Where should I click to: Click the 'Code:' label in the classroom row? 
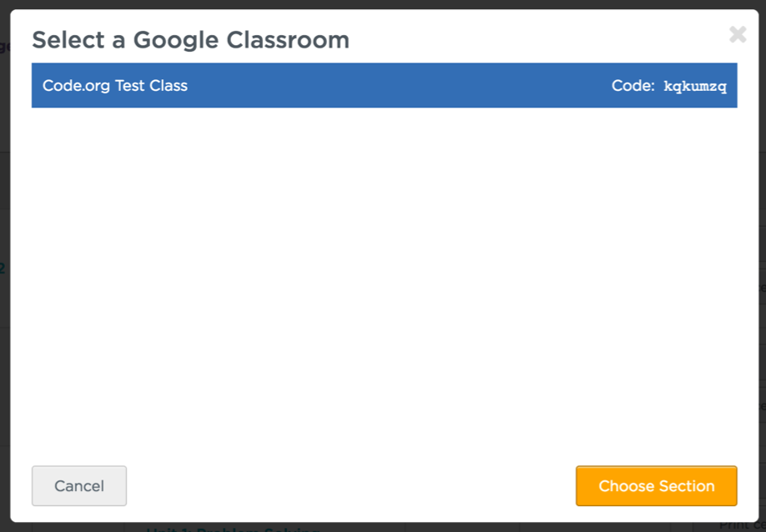(632, 86)
